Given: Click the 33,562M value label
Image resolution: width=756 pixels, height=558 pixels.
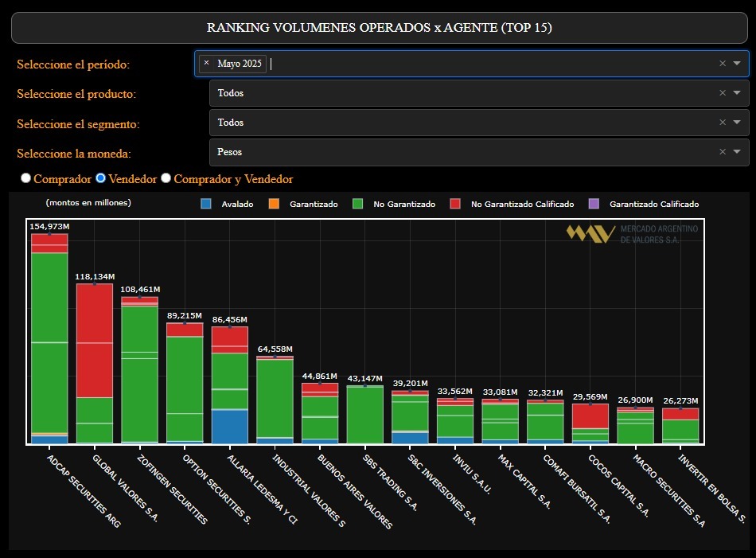Looking at the screenshot, I should click(x=455, y=391).
